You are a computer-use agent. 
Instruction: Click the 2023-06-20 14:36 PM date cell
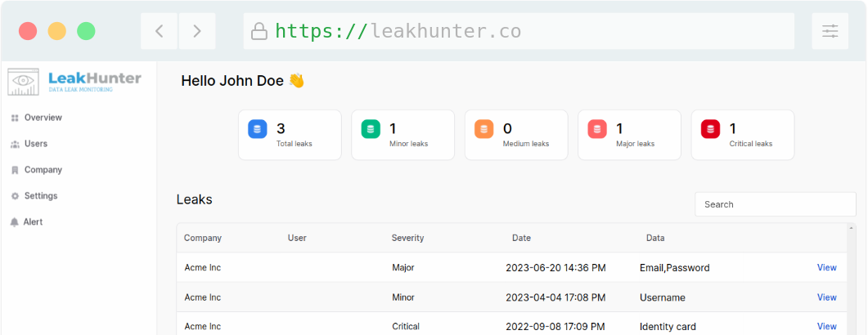tap(555, 268)
